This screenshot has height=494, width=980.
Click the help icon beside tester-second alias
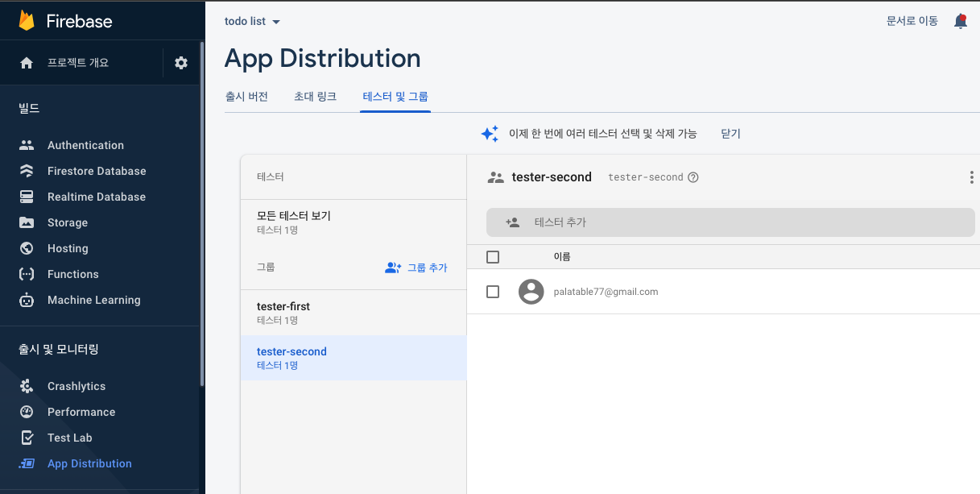pos(693,177)
